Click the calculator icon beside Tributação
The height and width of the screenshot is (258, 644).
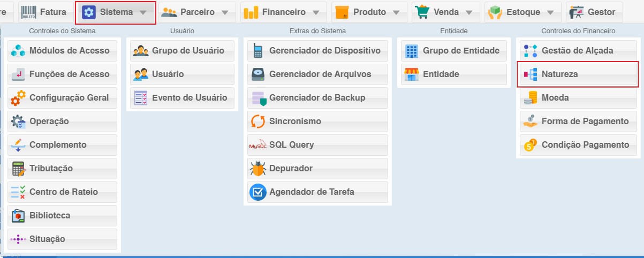pyautogui.click(x=18, y=169)
